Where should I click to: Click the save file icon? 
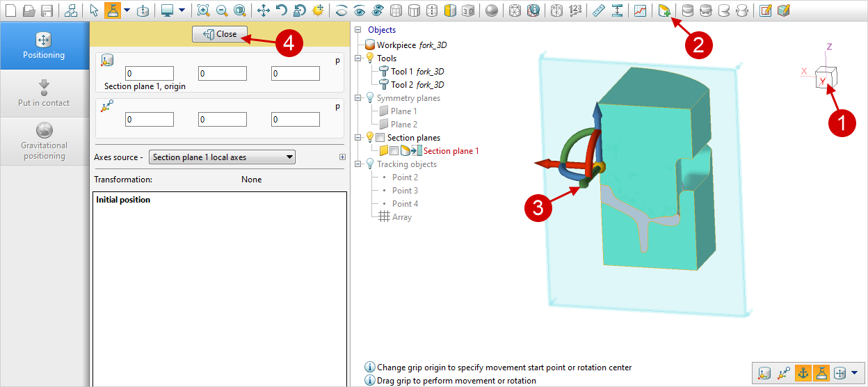click(x=47, y=10)
